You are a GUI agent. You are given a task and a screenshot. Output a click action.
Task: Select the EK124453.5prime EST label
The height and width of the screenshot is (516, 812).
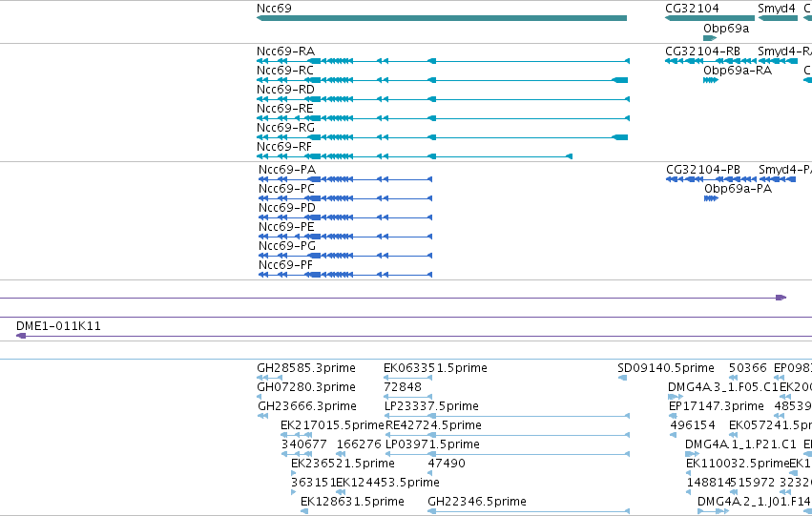pos(388,483)
